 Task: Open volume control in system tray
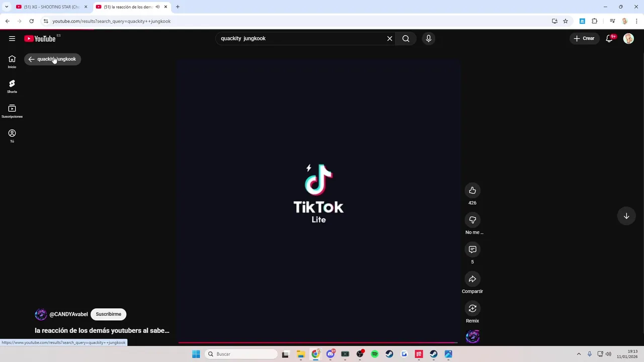tap(608, 354)
